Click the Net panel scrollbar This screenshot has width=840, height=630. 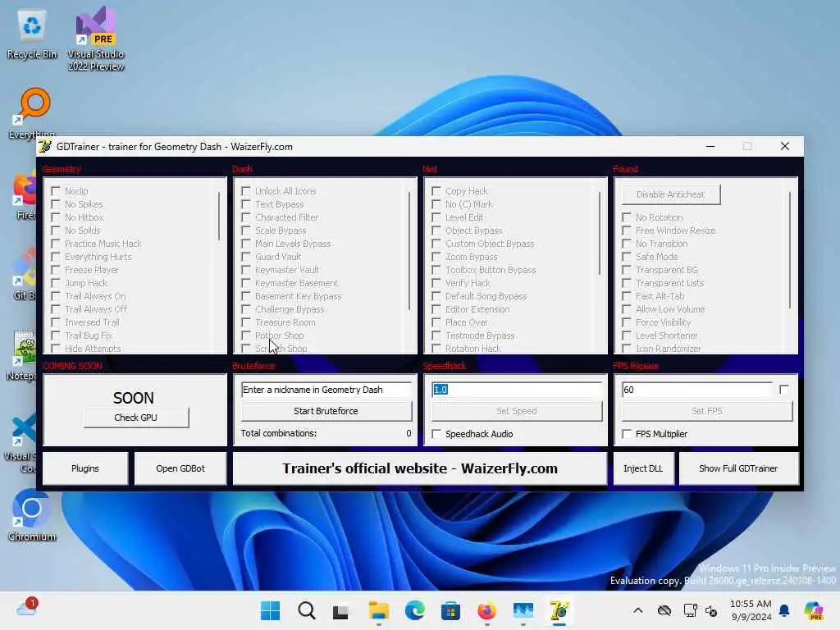(600, 234)
